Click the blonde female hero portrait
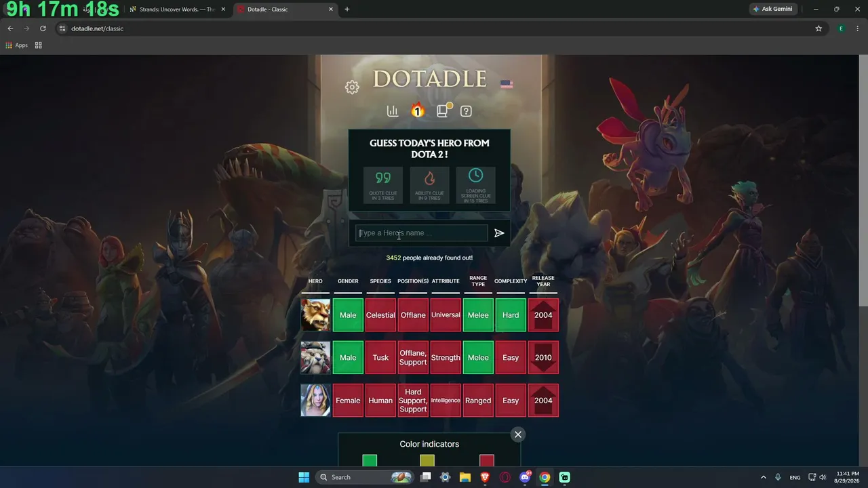This screenshot has width=868, height=488. [x=315, y=401]
